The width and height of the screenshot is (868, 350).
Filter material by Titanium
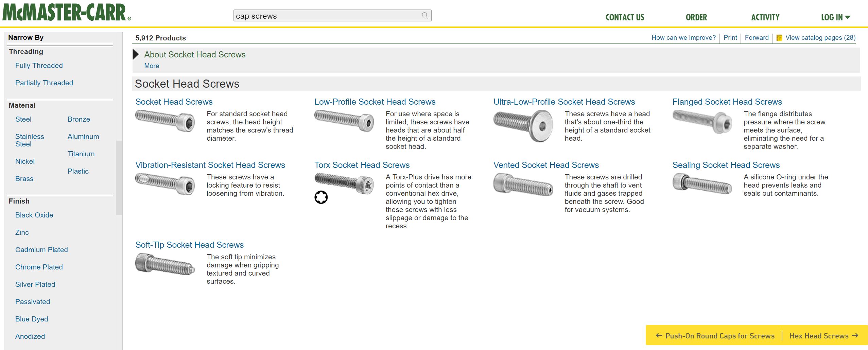(x=81, y=154)
